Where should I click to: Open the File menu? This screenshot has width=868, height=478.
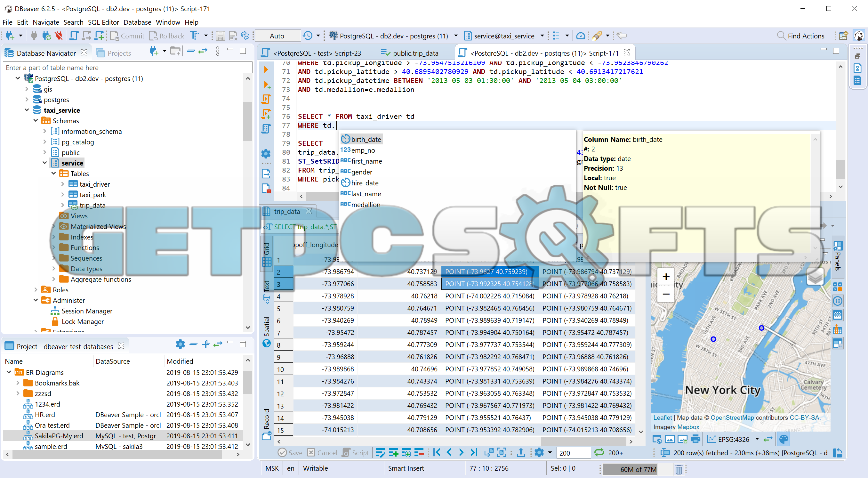(7, 22)
